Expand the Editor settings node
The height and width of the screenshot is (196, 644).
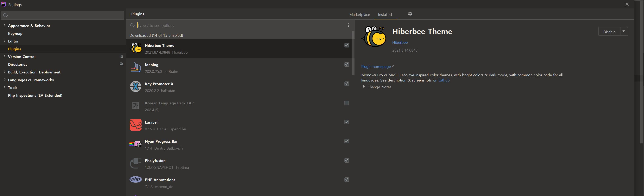pos(5,41)
